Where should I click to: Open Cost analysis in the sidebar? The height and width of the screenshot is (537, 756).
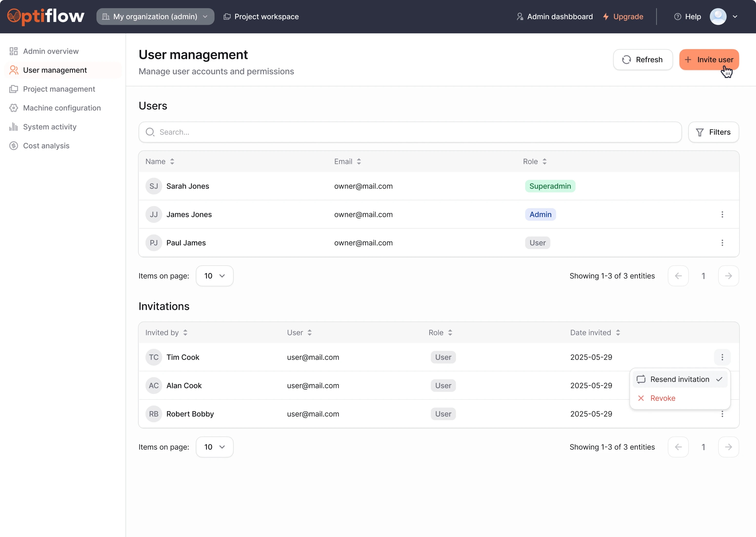(46, 146)
